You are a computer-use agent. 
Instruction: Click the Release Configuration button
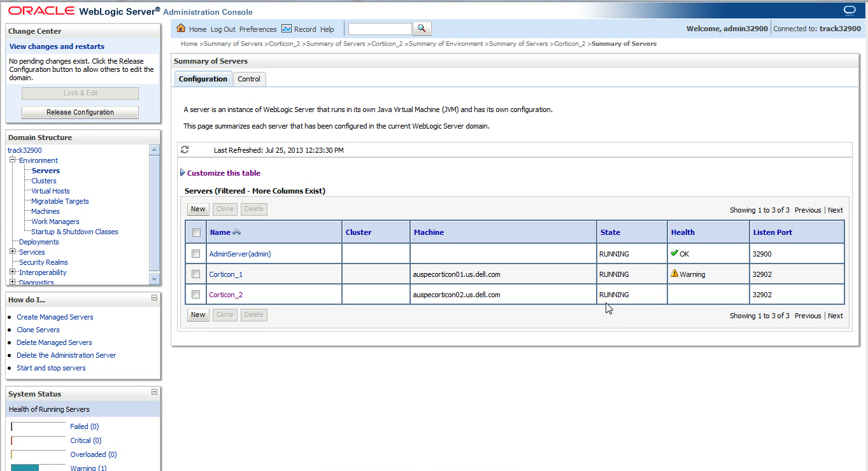tap(80, 112)
